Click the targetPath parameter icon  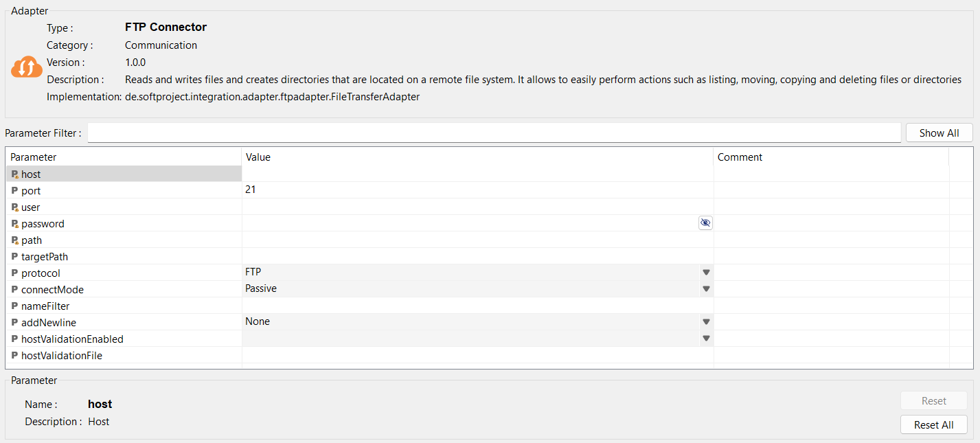15,257
